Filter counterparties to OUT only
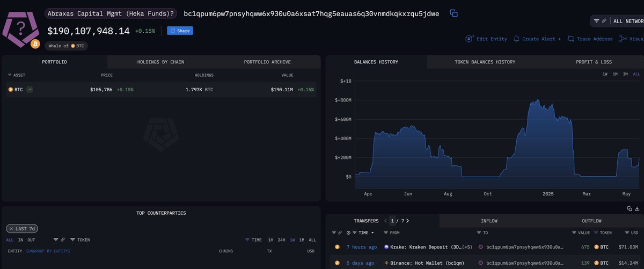Screen dimensions: 644x269 point(31,239)
